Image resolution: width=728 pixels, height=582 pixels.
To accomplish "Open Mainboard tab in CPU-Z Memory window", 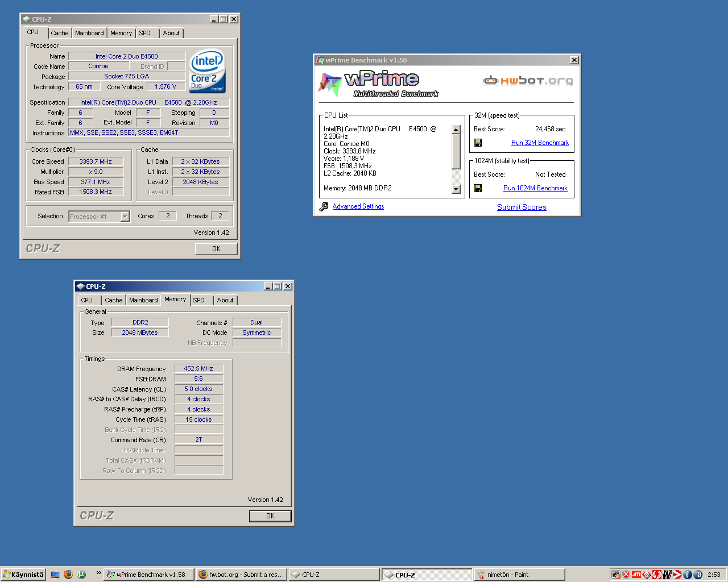I will (143, 300).
